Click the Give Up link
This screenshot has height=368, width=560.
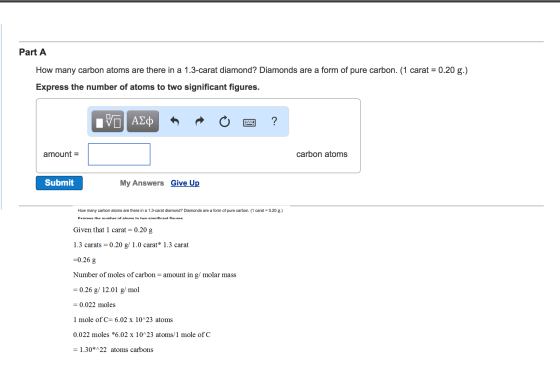point(185,183)
